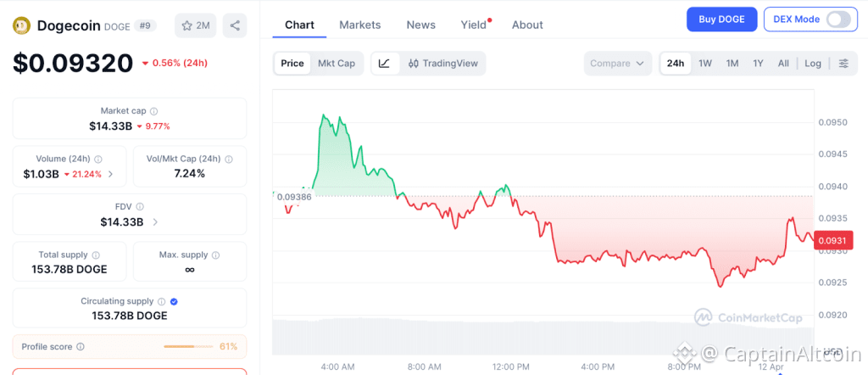The height and width of the screenshot is (375, 868).
Task: Click Market cap info icon
Action: (154, 111)
